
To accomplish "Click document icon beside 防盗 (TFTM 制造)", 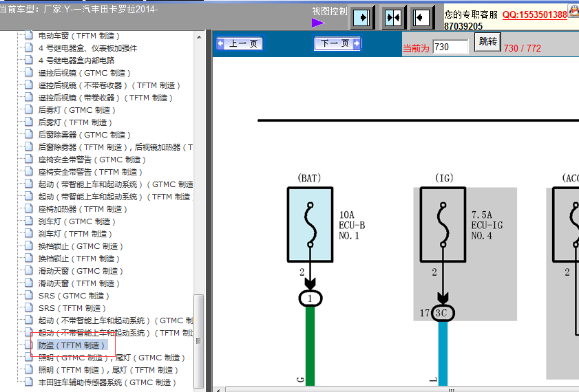I will coord(29,345).
